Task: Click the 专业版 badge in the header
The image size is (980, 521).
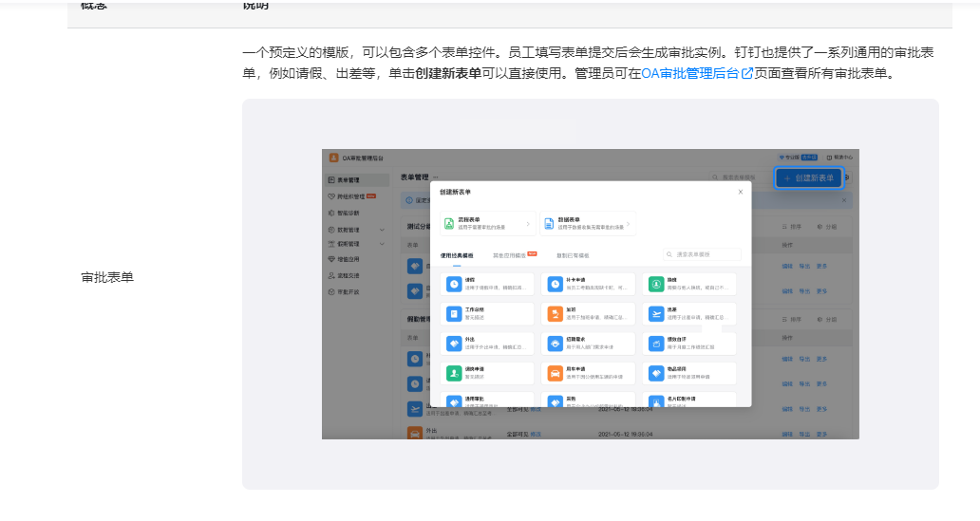Action: pos(798,158)
